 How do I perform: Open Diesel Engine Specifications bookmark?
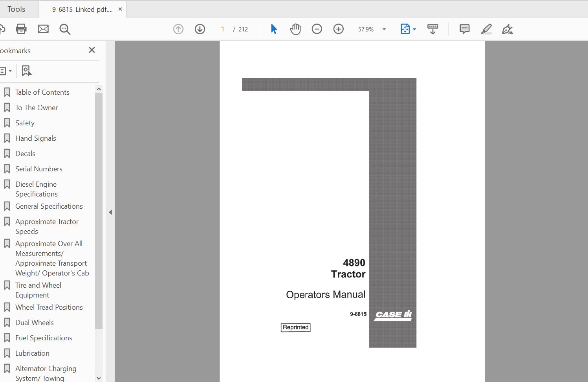[x=36, y=189]
